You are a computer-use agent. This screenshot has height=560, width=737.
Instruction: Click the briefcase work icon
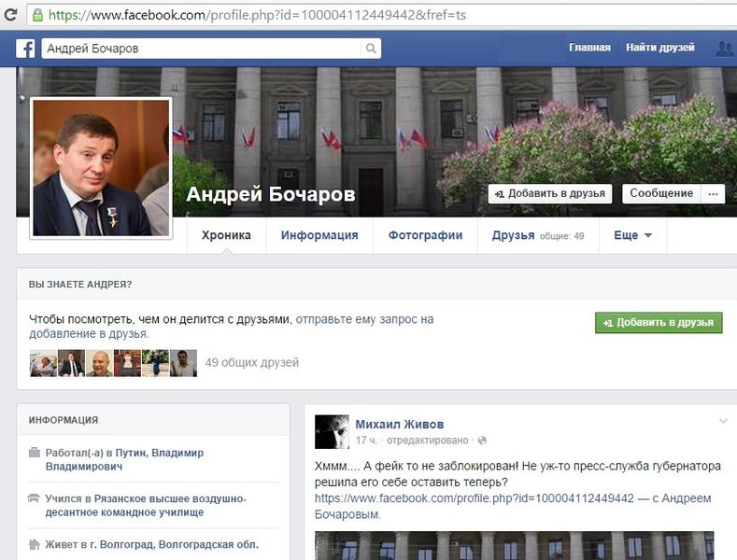(35, 453)
